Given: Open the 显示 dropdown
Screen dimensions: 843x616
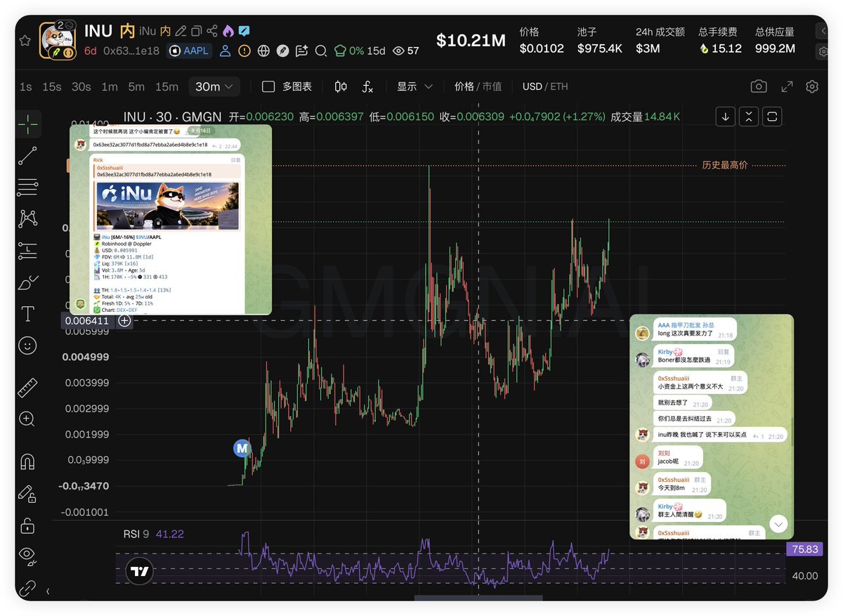Looking at the screenshot, I should pos(414,86).
